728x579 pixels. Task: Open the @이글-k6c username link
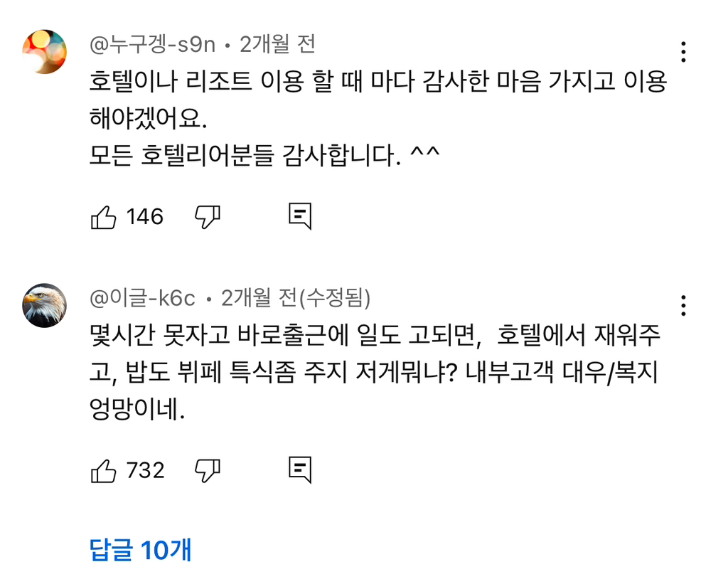click(142, 299)
